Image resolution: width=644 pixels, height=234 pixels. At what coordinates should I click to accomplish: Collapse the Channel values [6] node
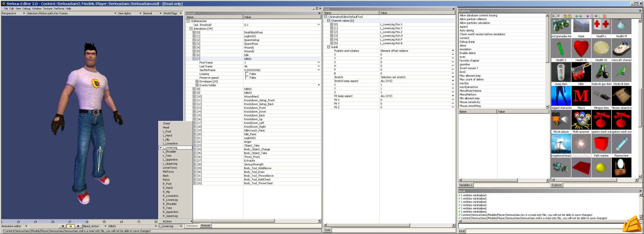coord(328,21)
